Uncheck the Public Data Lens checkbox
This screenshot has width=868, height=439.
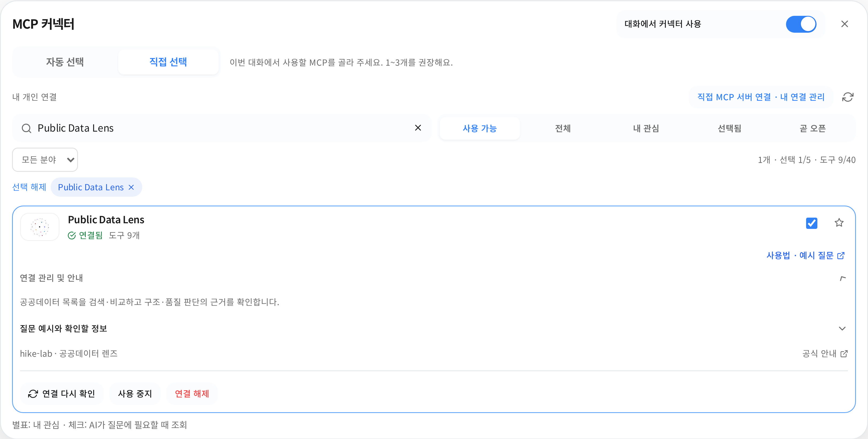tap(811, 223)
